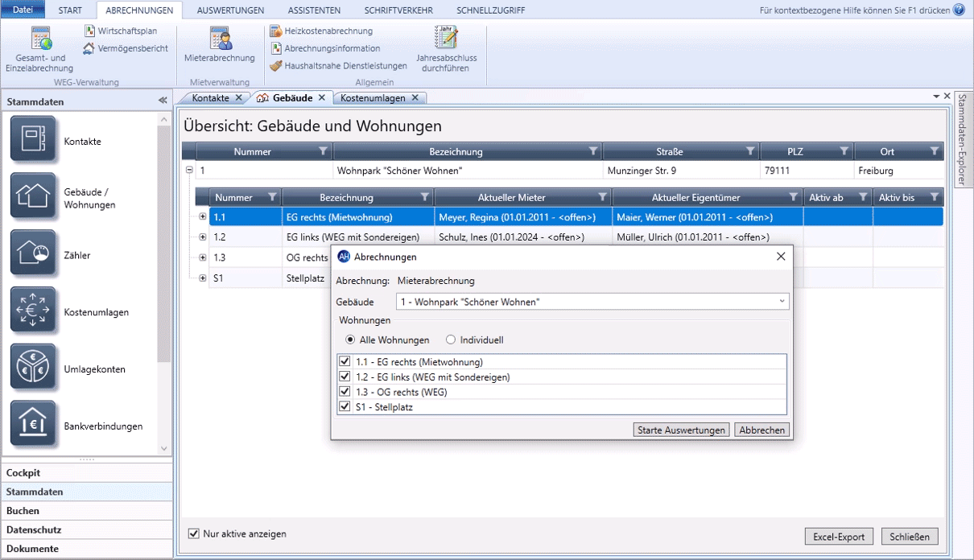Viewport: 974px width, 560px height.
Task: Open the Gebäude dropdown in dialog
Action: click(x=782, y=302)
